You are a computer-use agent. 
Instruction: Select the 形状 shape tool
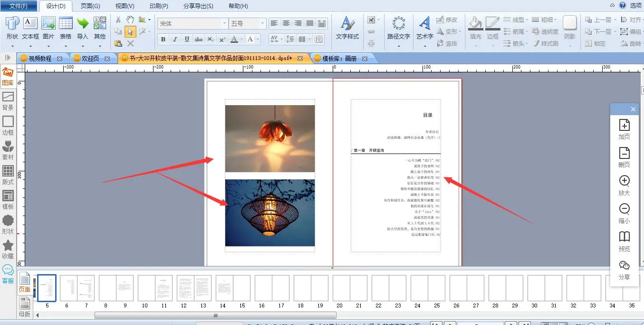click(x=12, y=28)
